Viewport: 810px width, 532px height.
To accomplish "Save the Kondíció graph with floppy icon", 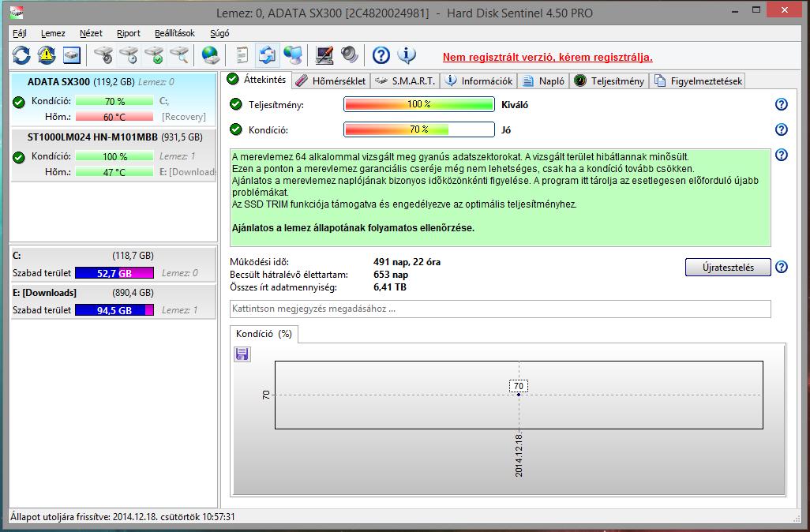I will coord(242,354).
